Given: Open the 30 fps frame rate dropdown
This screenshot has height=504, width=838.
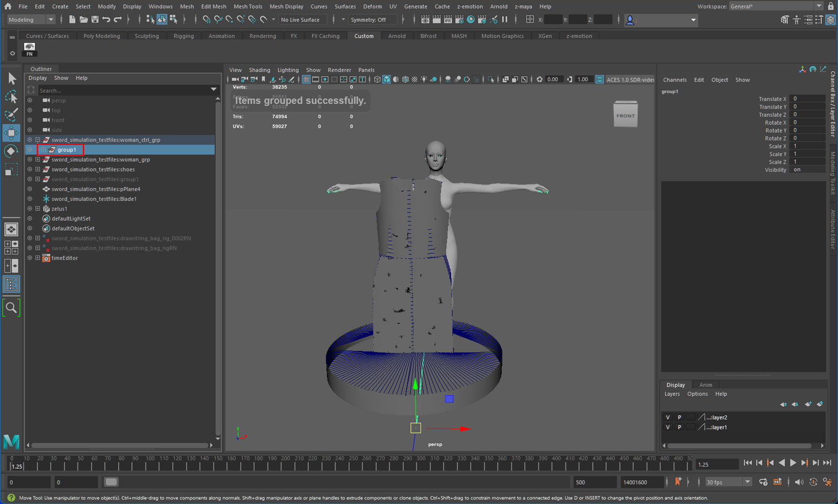Looking at the screenshot, I should click(728, 482).
